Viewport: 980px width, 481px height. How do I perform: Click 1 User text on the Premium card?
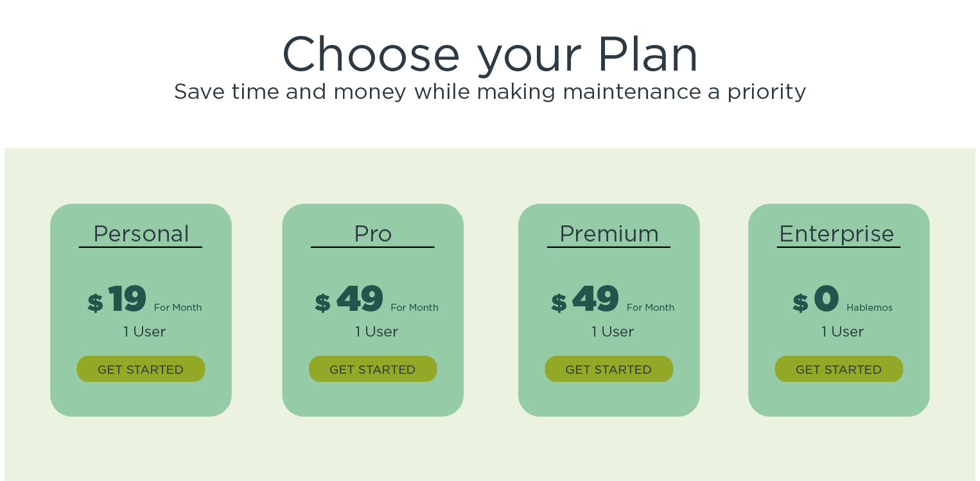(x=613, y=332)
